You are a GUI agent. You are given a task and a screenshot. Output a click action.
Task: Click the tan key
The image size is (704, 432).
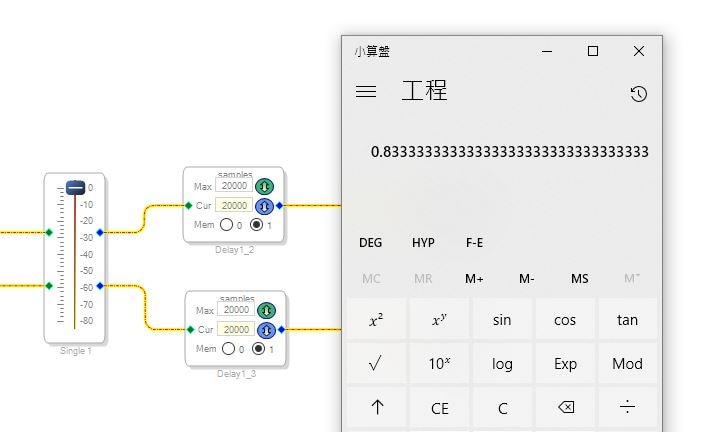(x=627, y=319)
